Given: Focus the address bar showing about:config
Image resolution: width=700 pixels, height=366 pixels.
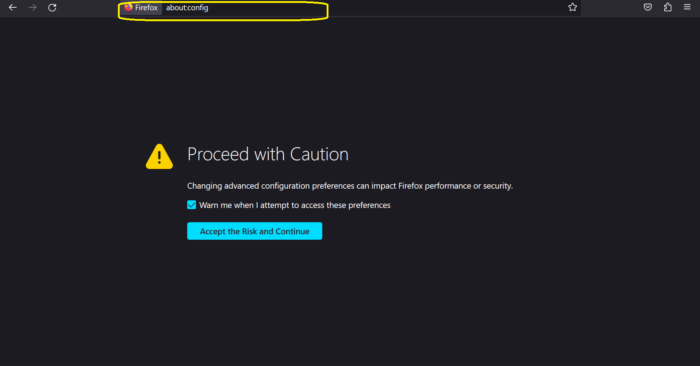Looking at the screenshot, I should 350,8.
